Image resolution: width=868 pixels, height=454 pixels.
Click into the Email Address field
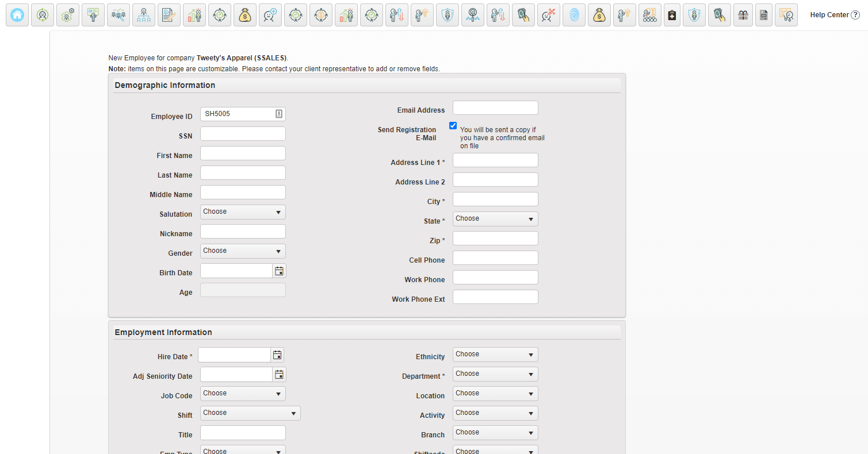495,108
